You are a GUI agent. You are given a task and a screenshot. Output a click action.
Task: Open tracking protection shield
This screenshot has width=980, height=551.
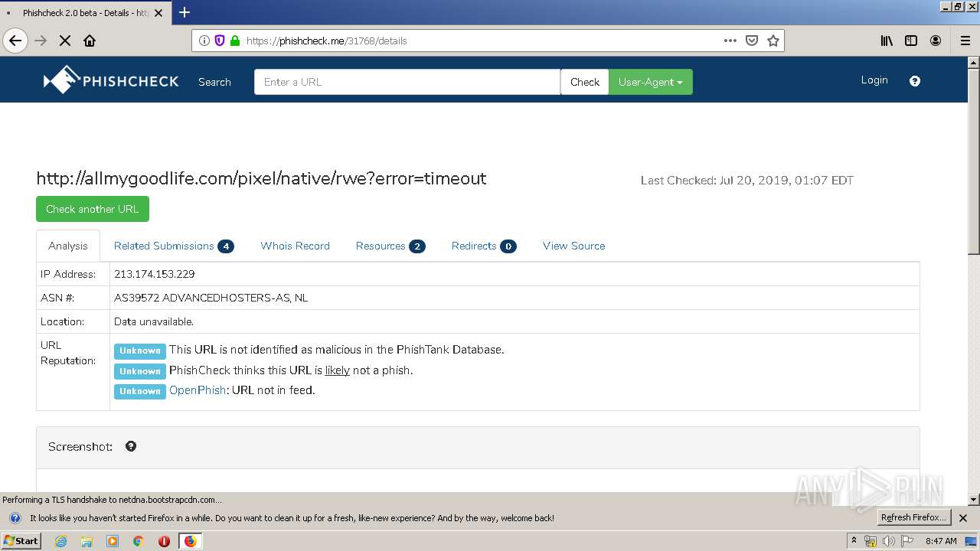[x=220, y=41]
